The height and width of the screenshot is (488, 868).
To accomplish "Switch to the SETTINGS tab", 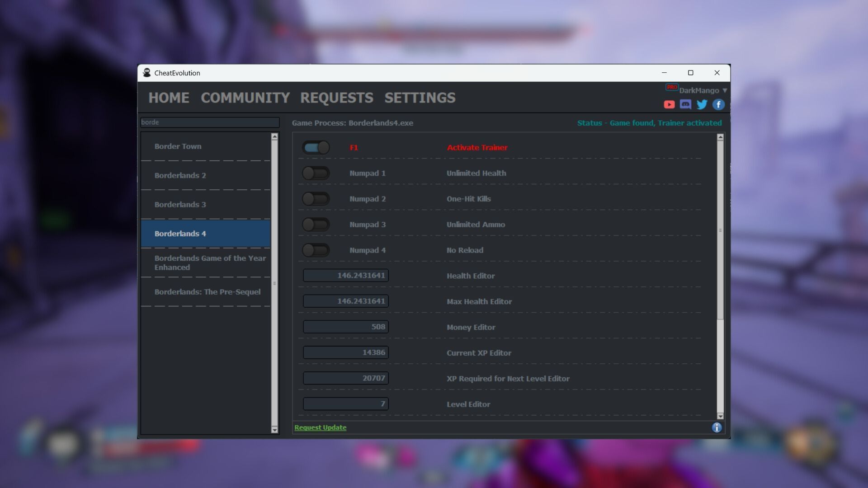I will pos(420,98).
